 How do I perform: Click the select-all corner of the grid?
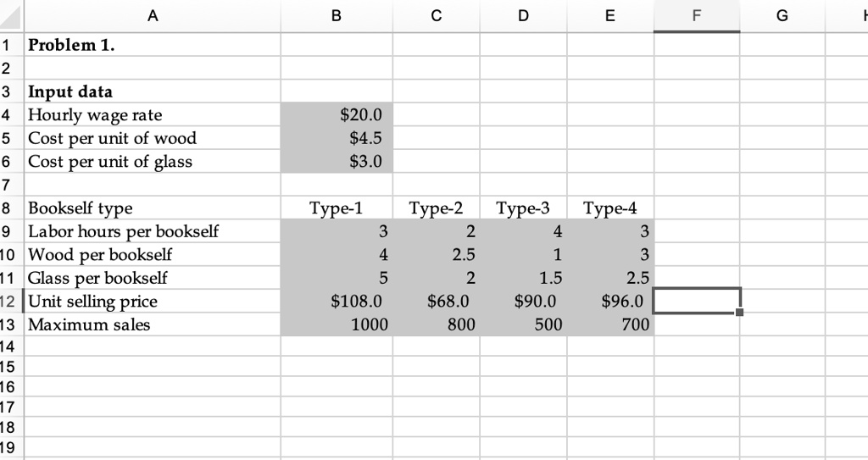coord(11,14)
